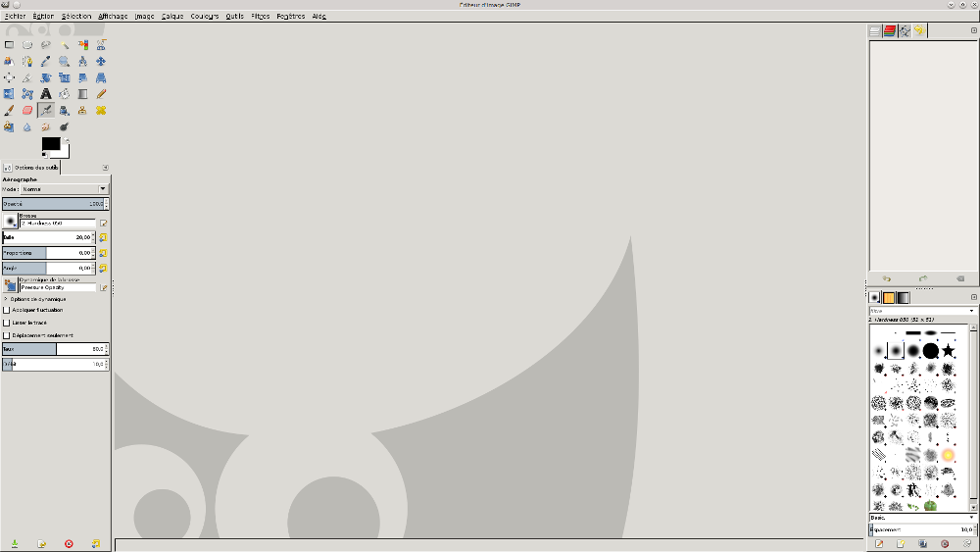This screenshot has height=552, width=980.
Task: Select the Cage Transform tool
Action: 27,94
